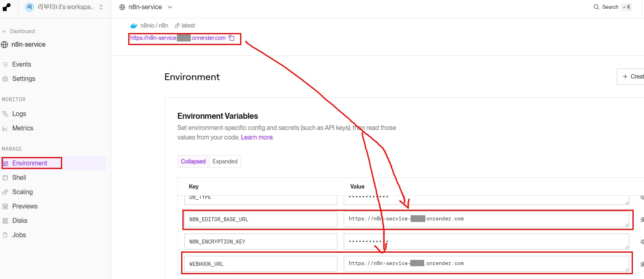Open the Shell page
The height and width of the screenshot is (279, 644).
(x=19, y=177)
